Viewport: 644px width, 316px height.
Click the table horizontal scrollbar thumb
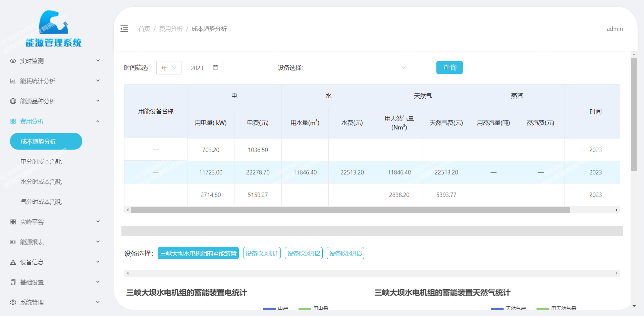click(x=351, y=210)
